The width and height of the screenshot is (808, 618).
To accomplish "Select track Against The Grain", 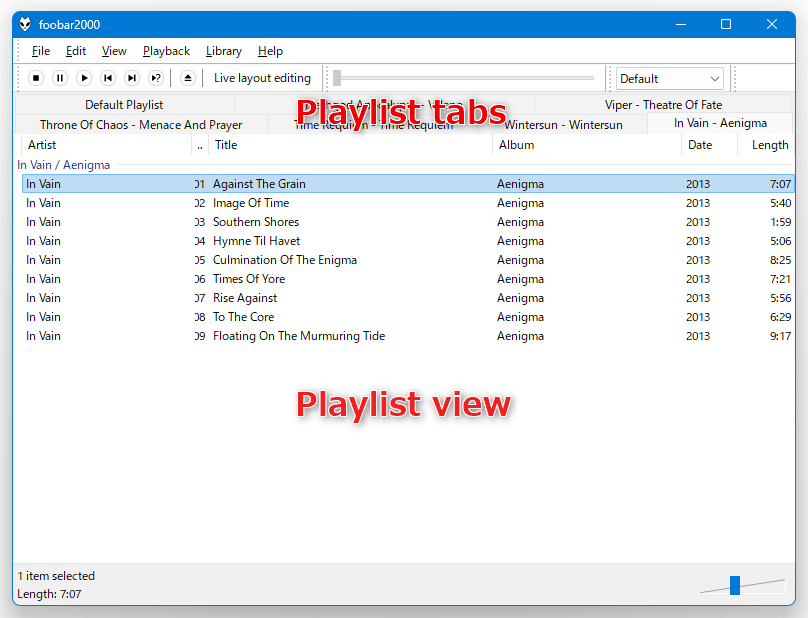I will click(x=408, y=184).
